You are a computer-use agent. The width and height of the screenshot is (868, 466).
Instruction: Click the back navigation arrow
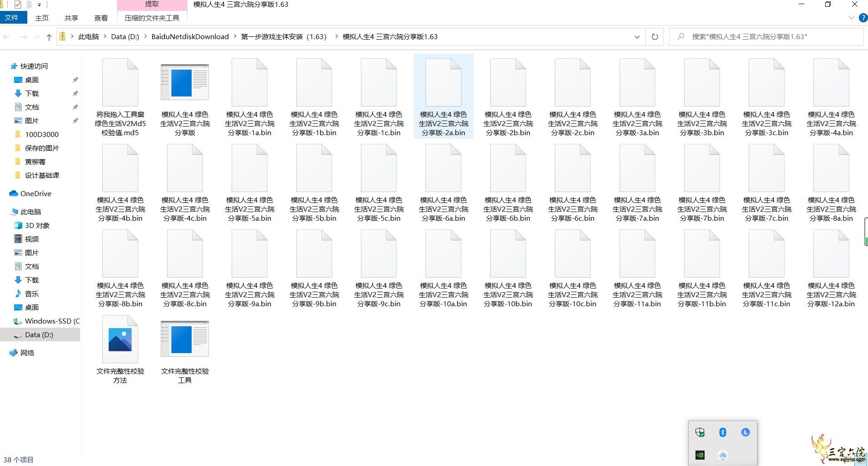7,37
